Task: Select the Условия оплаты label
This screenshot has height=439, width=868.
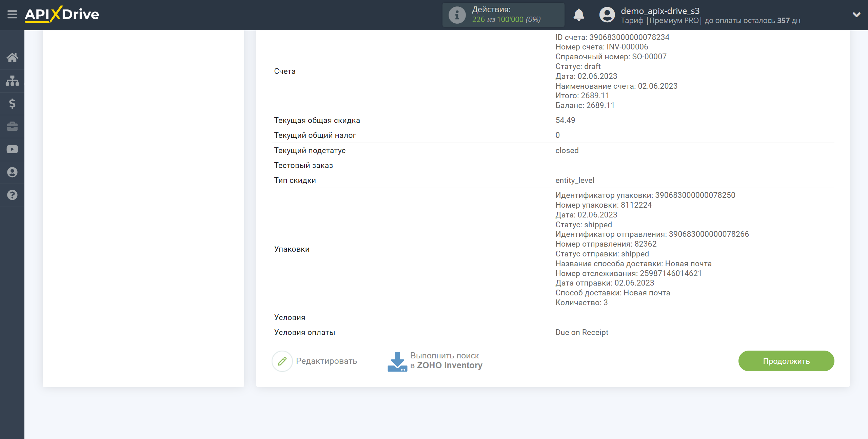Action: pyautogui.click(x=304, y=332)
